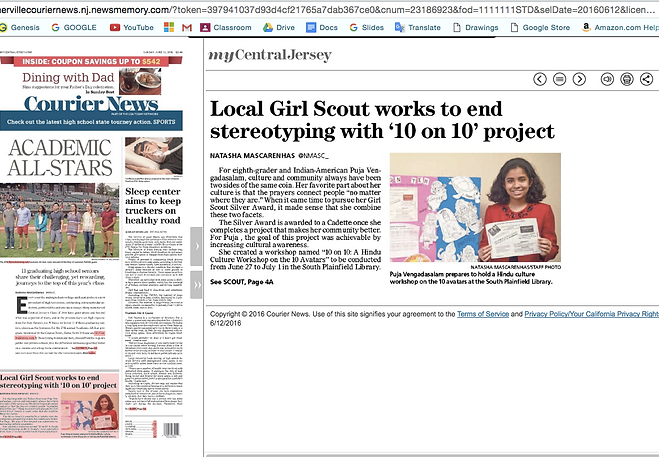
Task: Open the Slides bookmark
Action: click(366, 27)
